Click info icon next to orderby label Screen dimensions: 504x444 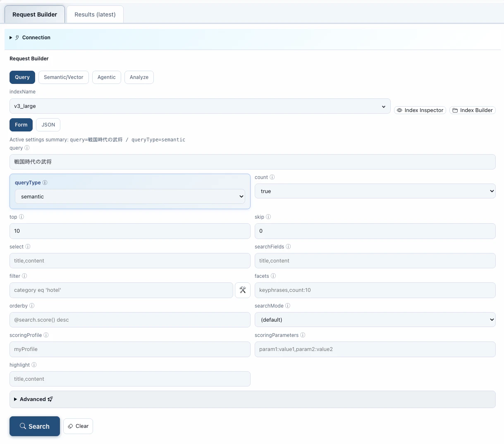pos(32,306)
